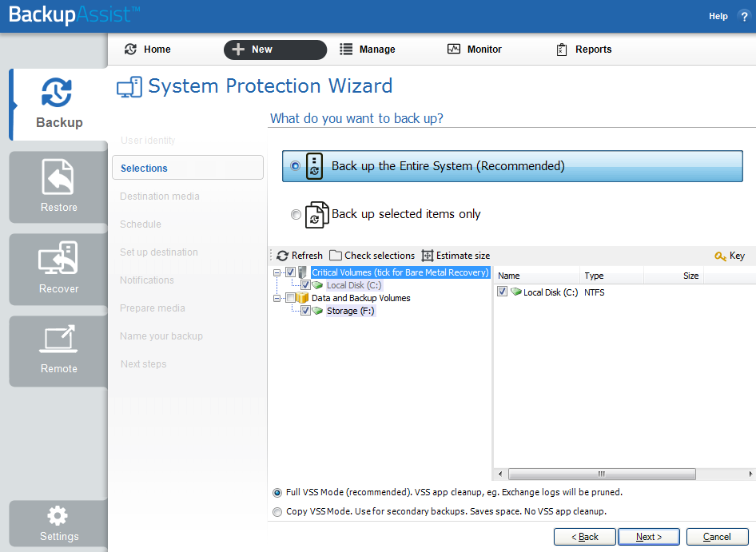Select Full VSS Mode radio button

(277, 493)
